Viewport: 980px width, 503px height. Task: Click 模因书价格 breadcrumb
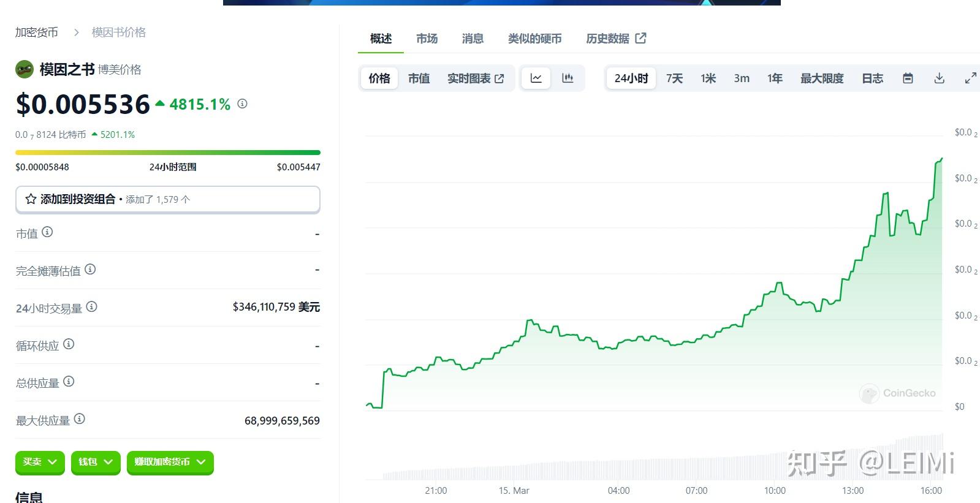coord(119,32)
